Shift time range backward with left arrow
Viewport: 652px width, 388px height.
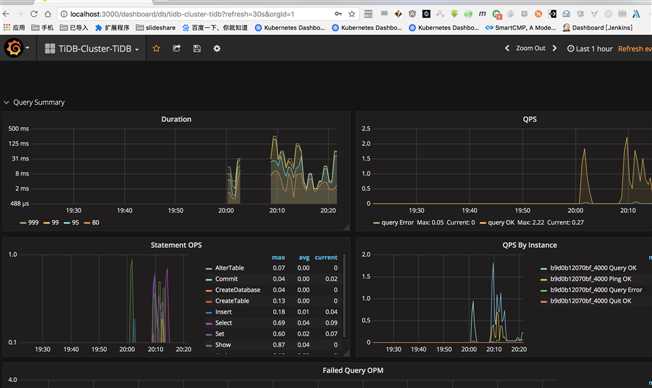(507, 48)
